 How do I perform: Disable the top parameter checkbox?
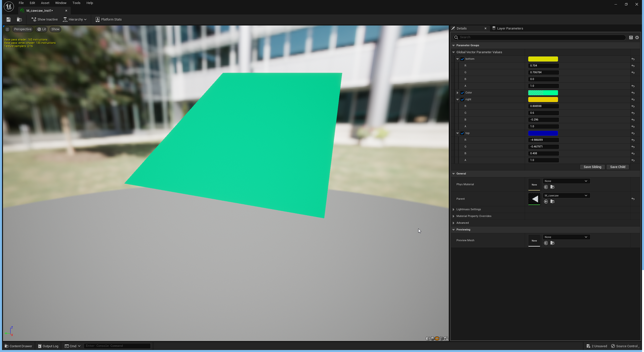pyautogui.click(x=462, y=133)
